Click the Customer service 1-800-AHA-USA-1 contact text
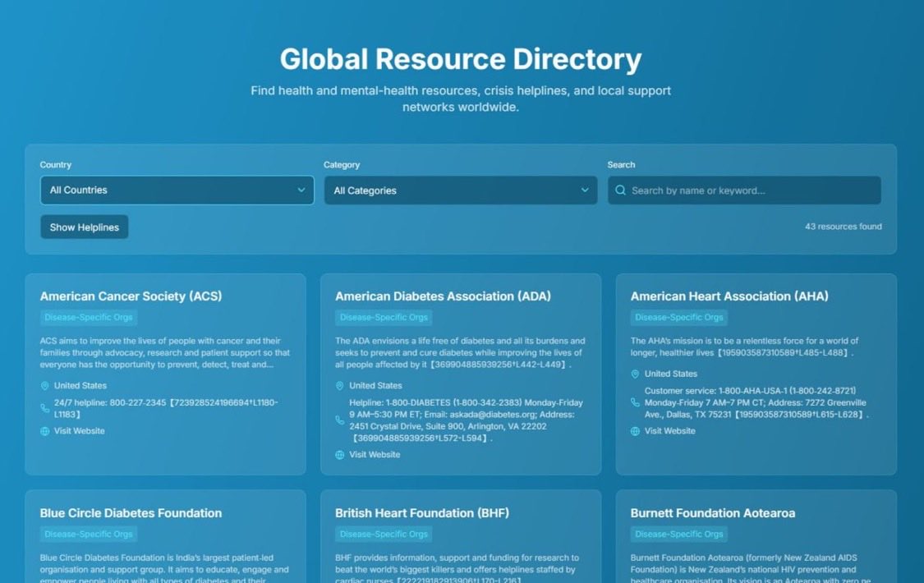The image size is (924, 583). click(756, 402)
